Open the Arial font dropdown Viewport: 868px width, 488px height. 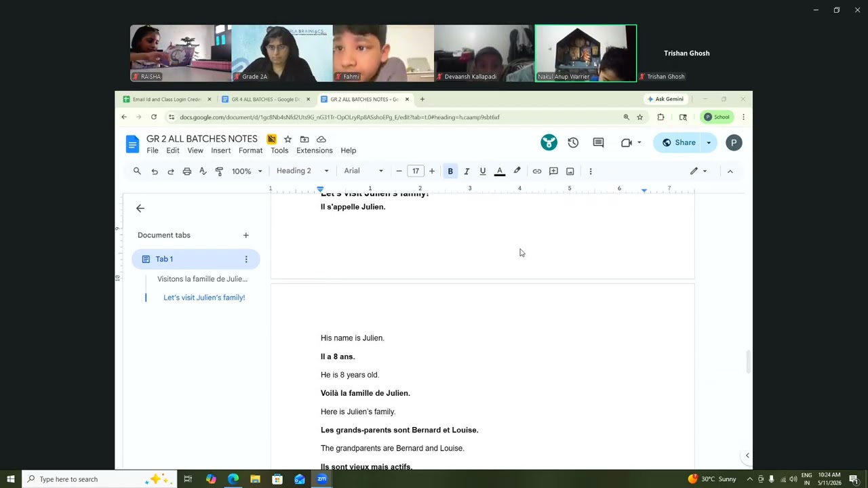tap(363, 171)
